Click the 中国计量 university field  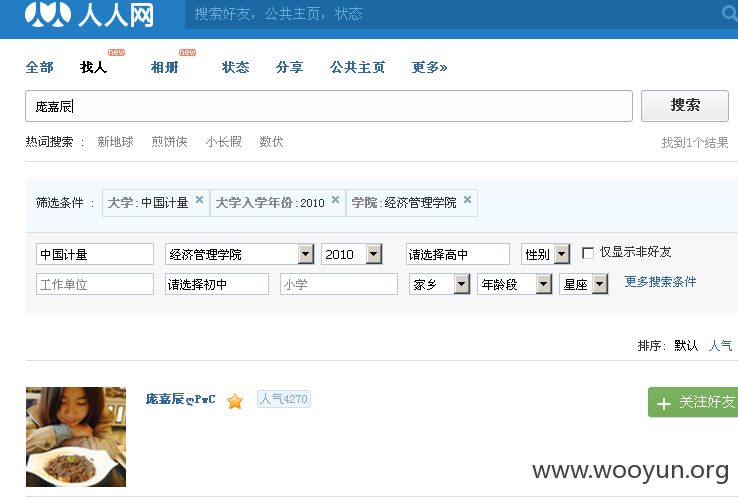point(95,254)
